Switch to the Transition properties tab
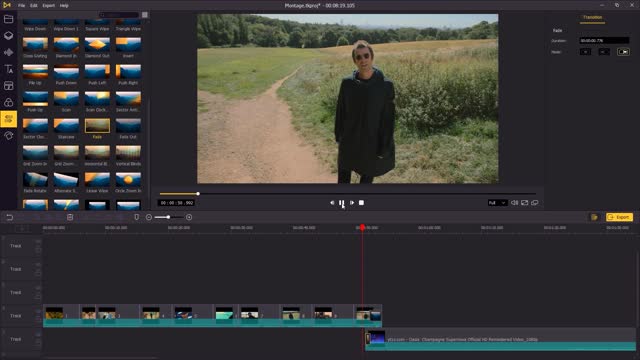 click(x=592, y=18)
